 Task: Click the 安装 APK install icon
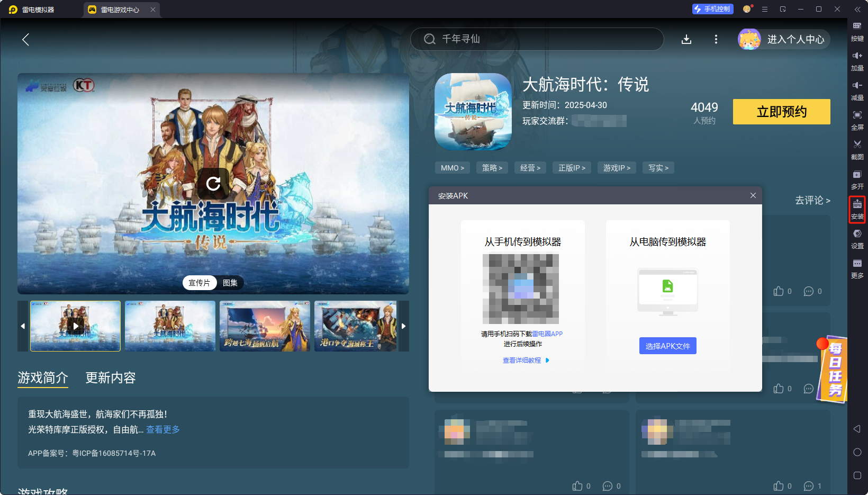[x=857, y=210]
